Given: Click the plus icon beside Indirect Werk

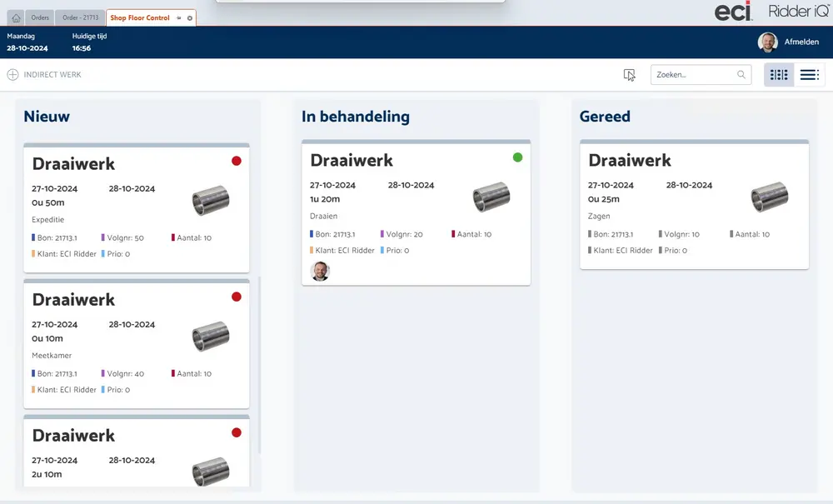Looking at the screenshot, I should [x=12, y=75].
